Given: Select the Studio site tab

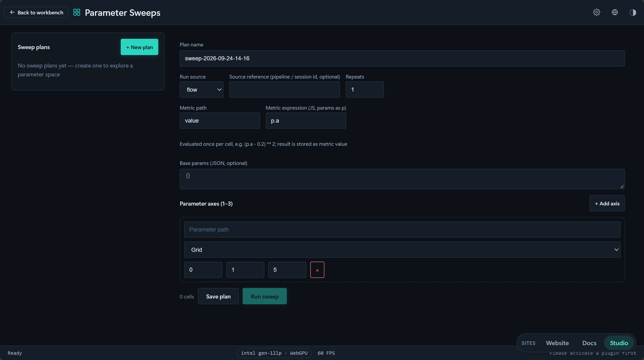Looking at the screenshot, I should (619, 343).
